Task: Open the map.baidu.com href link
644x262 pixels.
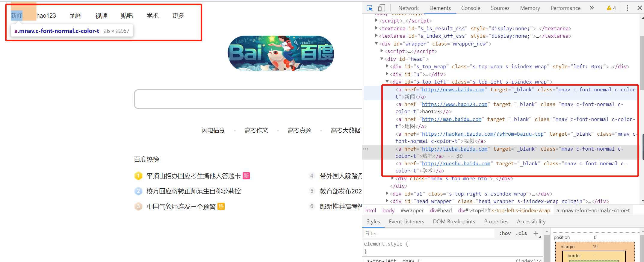Action: tap(451, 119)
